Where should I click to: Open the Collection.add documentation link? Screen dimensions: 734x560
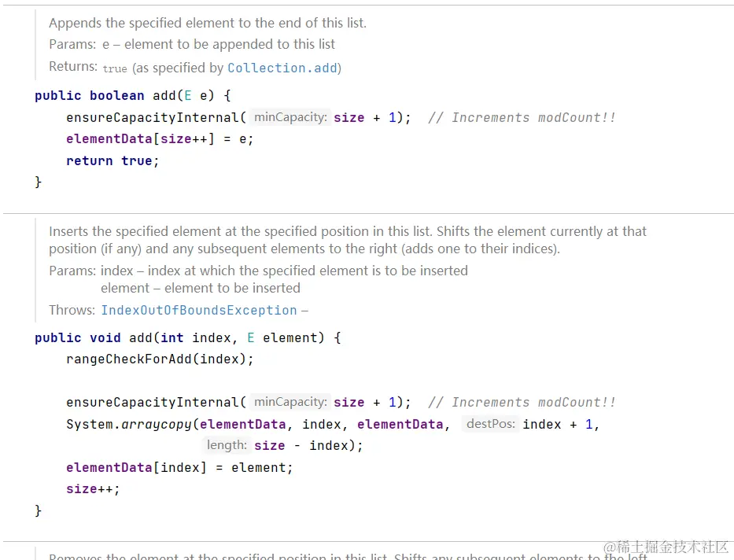pyautogui.click(x=283, y=68)
